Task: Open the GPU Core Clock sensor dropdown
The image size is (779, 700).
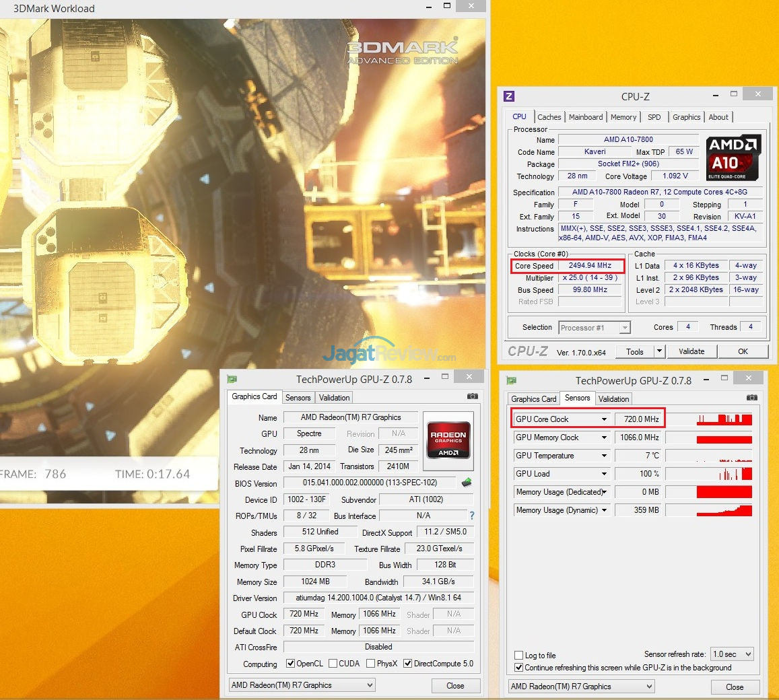Action: 605,419
